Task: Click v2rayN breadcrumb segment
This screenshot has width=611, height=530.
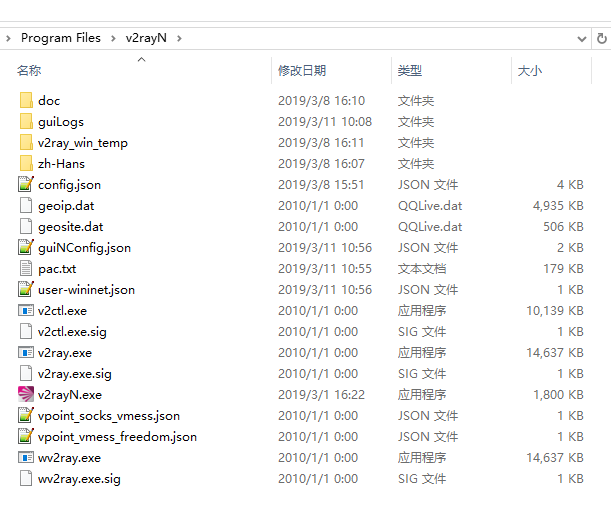Action: click(146, 38)
